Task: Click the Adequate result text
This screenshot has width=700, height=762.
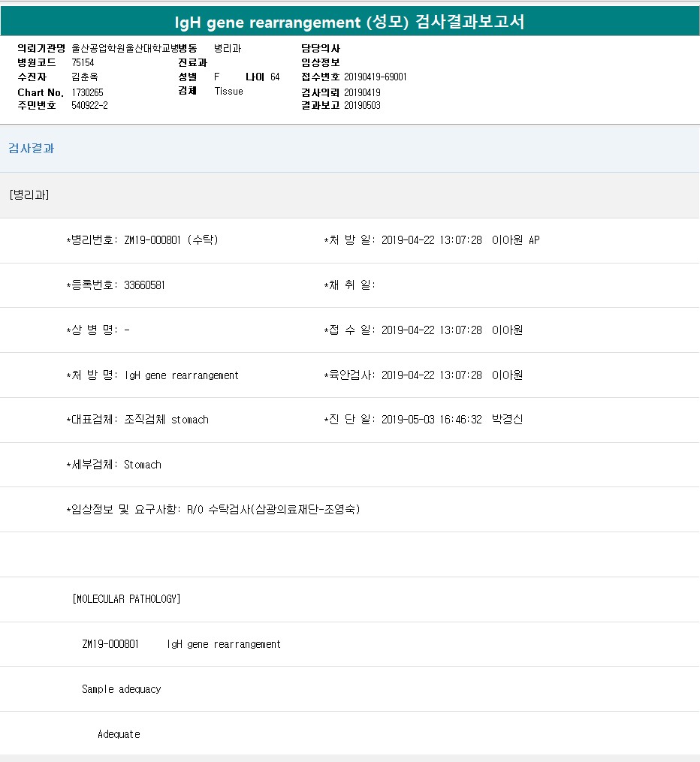Action: pyautogui.click(x=119, y=734)
